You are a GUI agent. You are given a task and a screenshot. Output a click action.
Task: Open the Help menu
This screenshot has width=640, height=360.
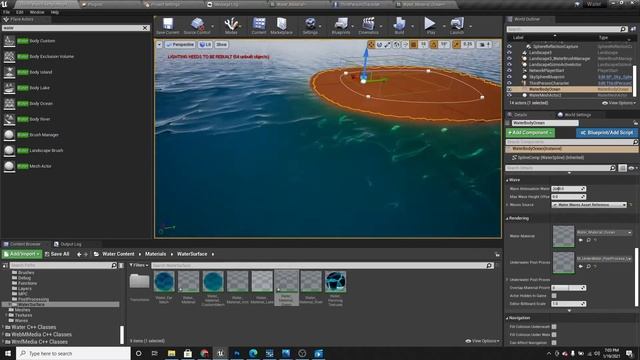point(55,12)
